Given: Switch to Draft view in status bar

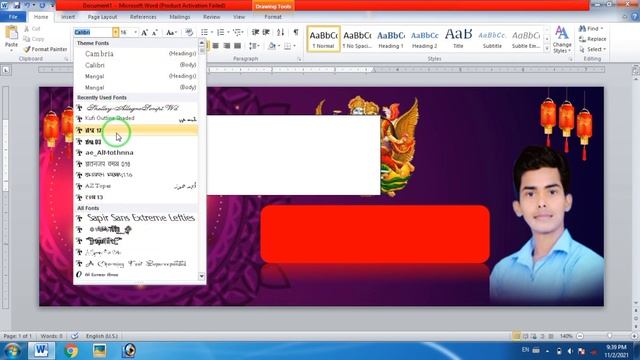Looking at the screenshot, I should pyautogui.click(x=551, y=336).
